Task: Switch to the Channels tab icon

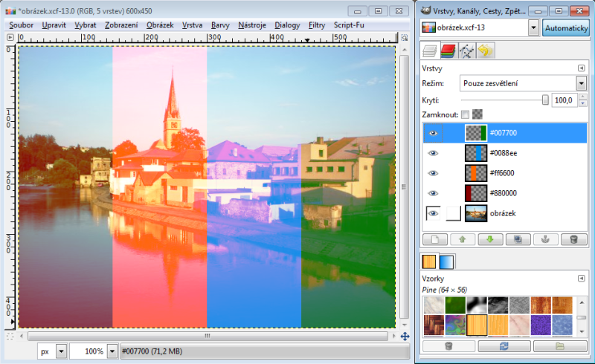Action: point(448,51)
